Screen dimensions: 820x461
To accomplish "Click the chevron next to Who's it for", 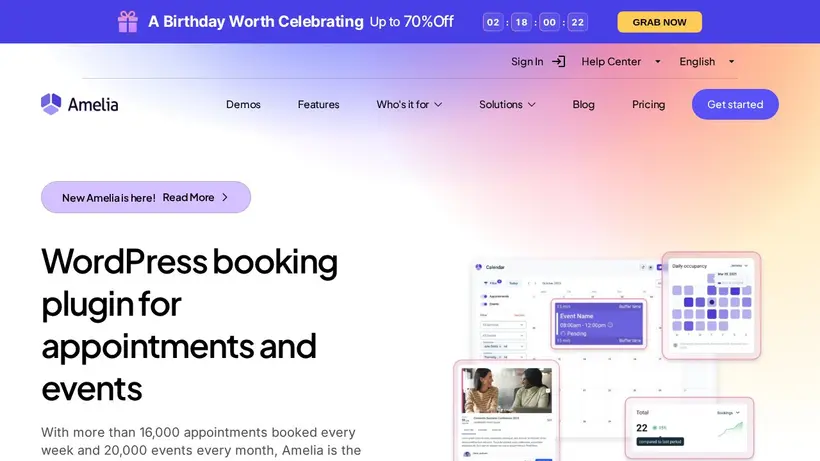I will [438, 105].
